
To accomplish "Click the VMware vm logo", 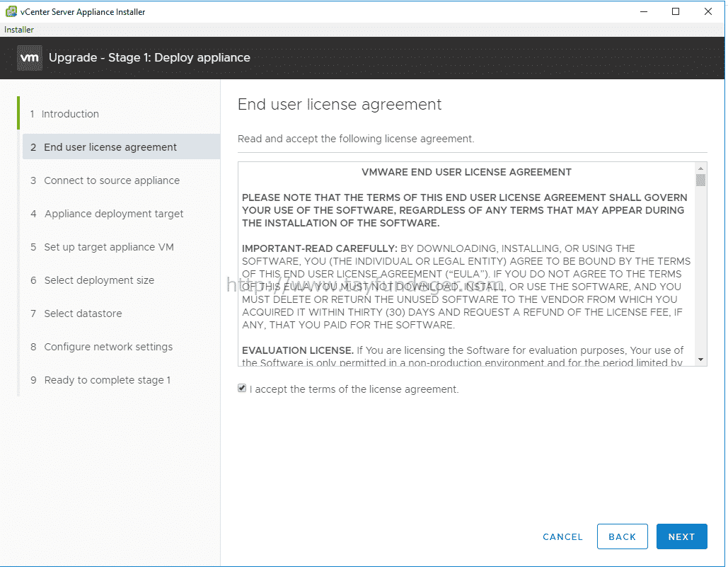I will point(30,58).
